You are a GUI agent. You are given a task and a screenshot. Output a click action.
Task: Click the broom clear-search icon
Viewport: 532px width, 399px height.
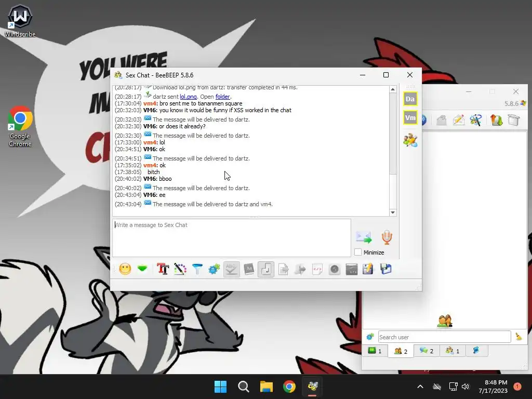click(x=518, y=337)
